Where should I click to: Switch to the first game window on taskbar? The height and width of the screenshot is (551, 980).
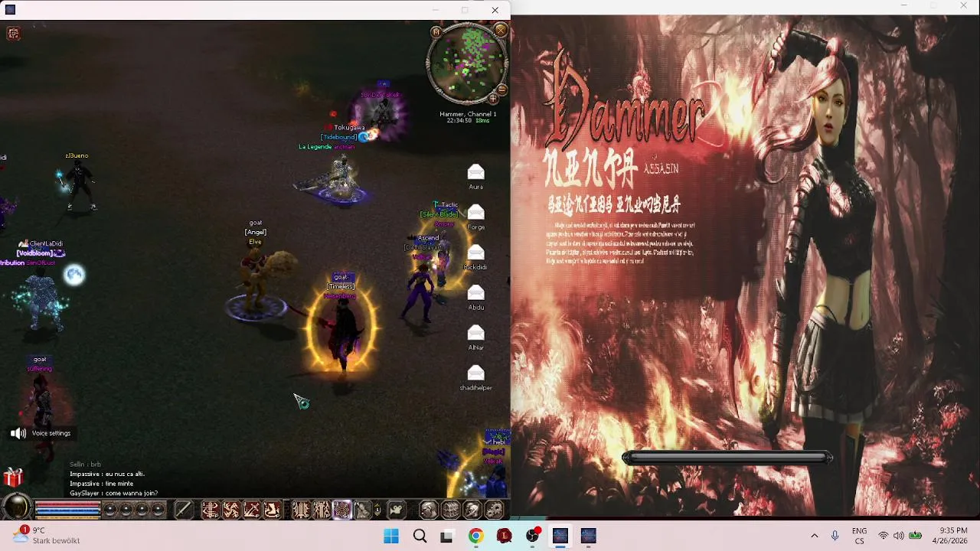pos(560,536)
